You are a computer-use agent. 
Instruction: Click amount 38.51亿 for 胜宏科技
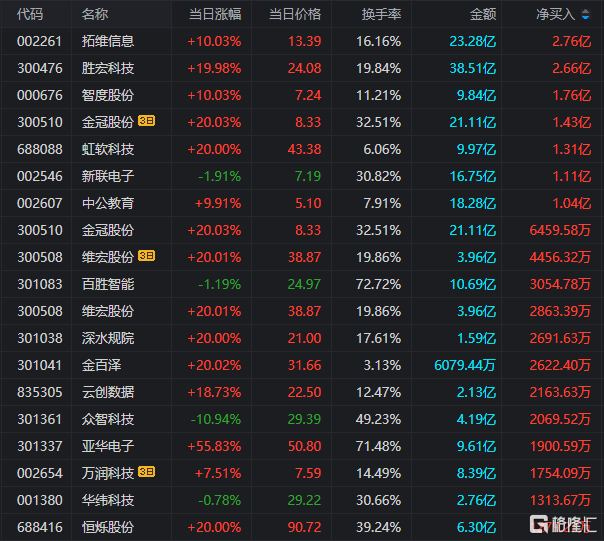(473, 68)
